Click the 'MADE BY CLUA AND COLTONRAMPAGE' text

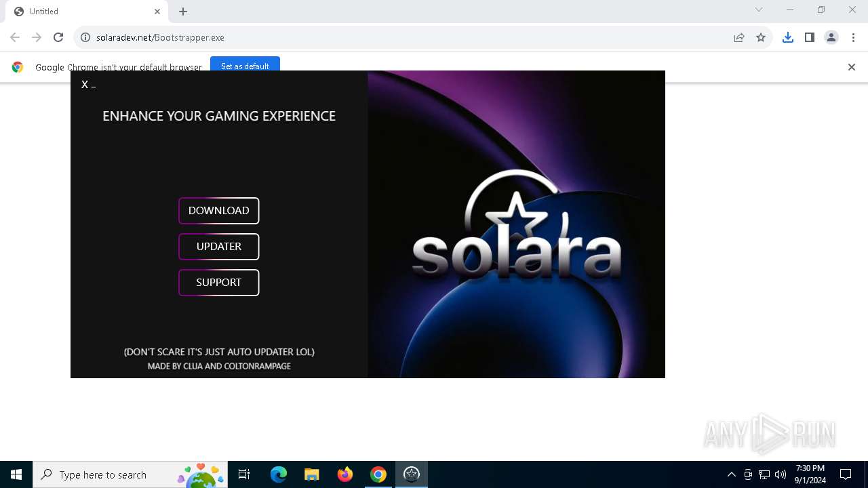click(219, 366)
